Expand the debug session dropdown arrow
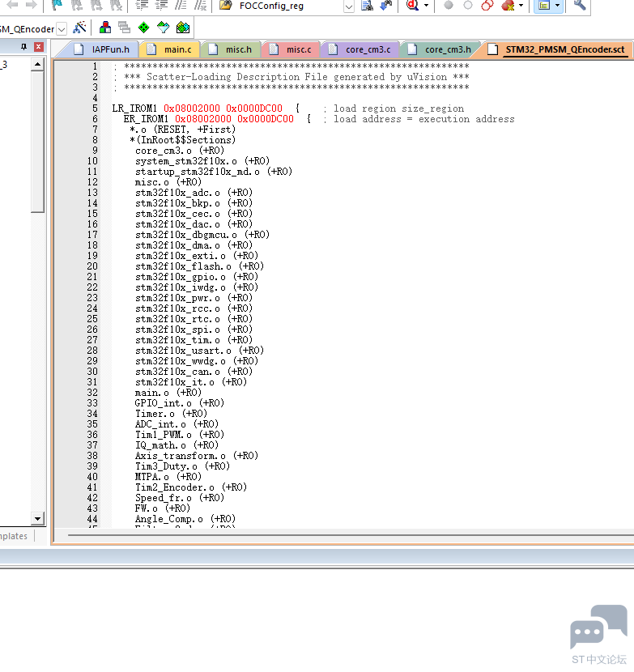Image resolution: width=634 pixels, height=672 pixels. coord(426,6)
